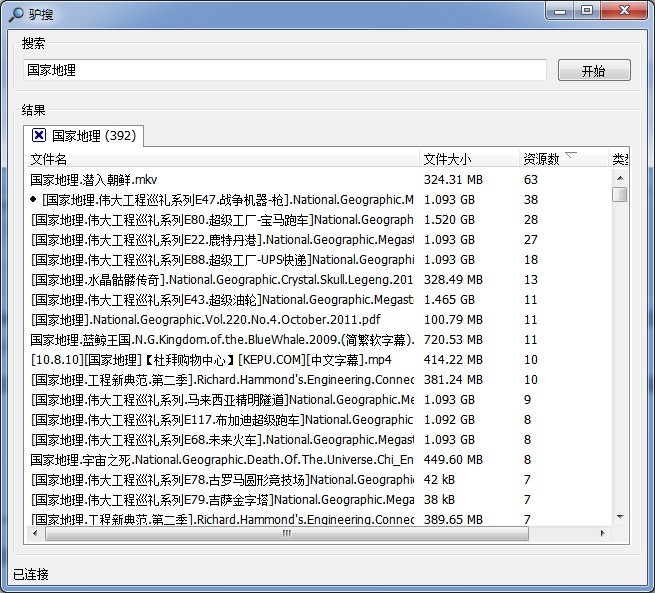Click the 已连接 status text
This screenshot has width=655, height=593.
(31, 574)
